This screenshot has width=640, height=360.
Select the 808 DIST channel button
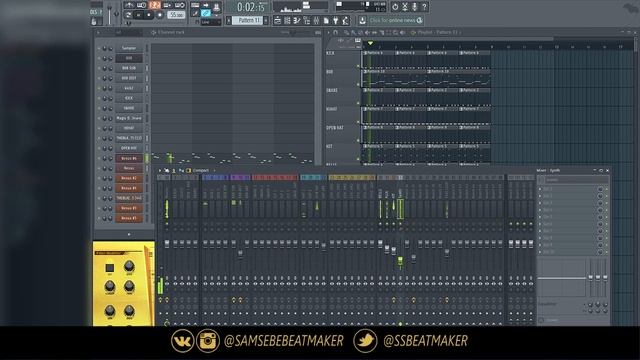129,78
